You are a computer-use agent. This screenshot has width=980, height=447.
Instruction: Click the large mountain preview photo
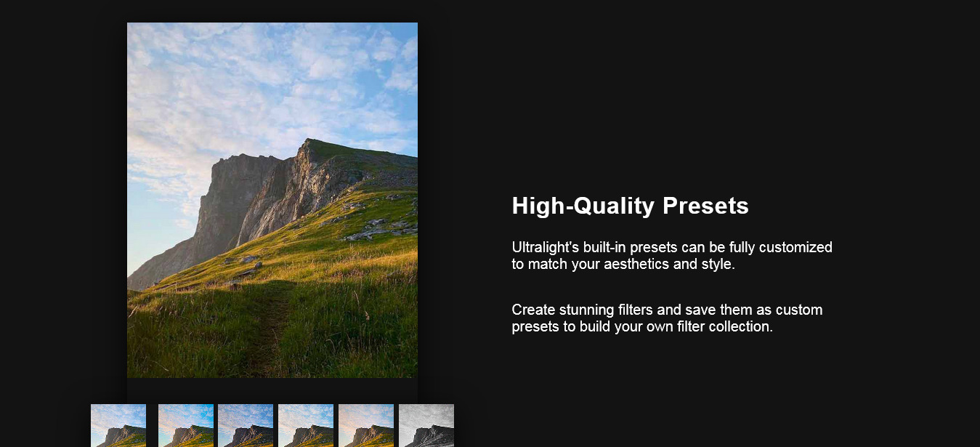272,200
